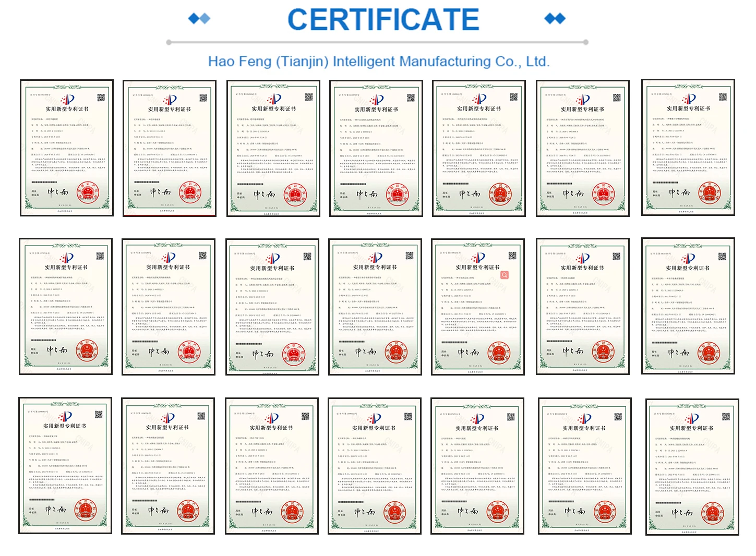756x556 pixels.
Task: Open sixth certificate in the top row
Action: [583, 148]
